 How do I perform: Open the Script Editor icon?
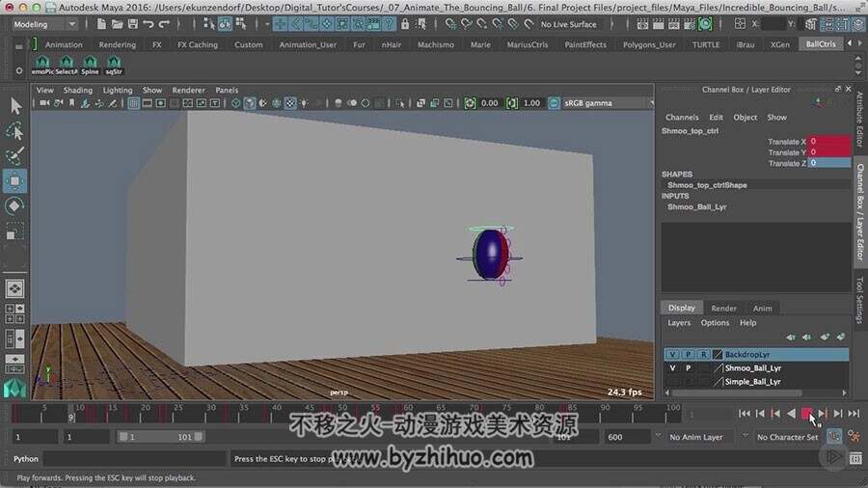[855, 458]
